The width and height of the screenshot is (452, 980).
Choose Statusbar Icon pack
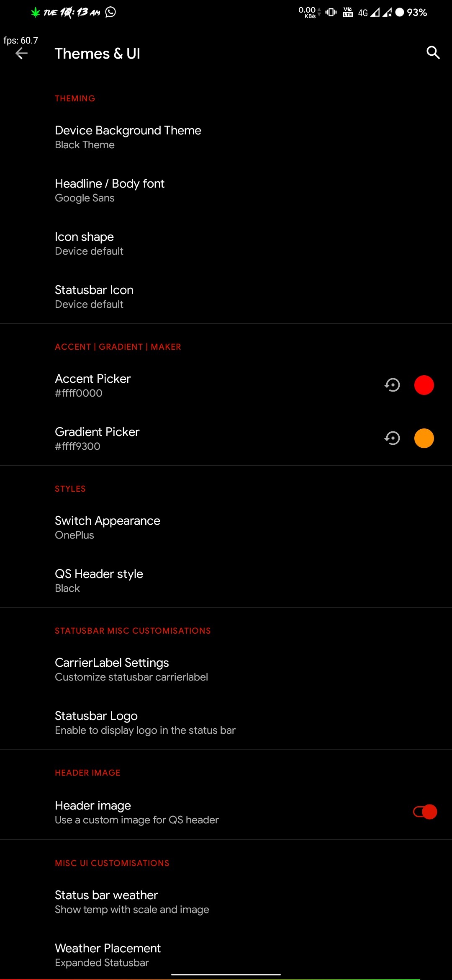click(x=94, y=297)
